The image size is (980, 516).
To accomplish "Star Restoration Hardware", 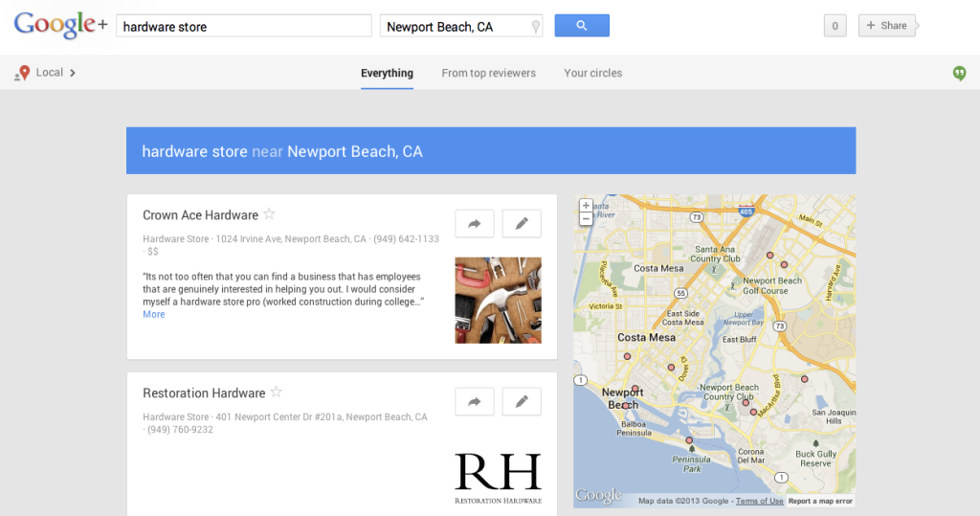I will [x=277, y=393].
